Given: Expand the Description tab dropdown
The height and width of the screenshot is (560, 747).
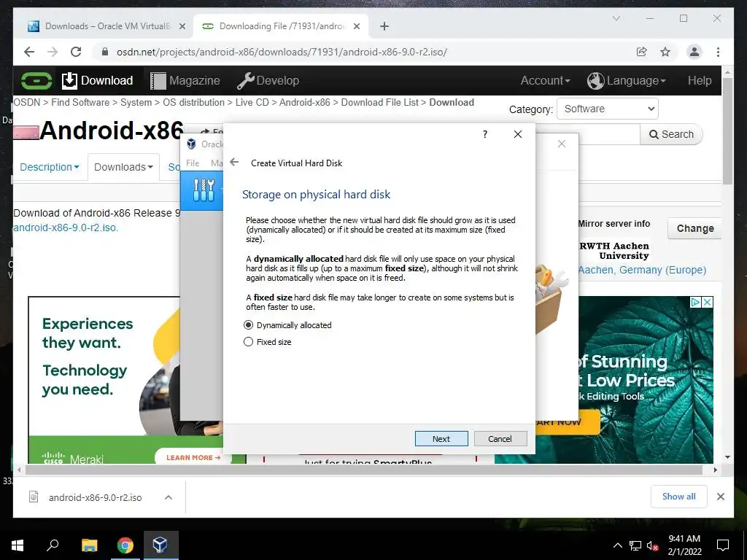Looking at the screenshot, I should coord(50,167).
